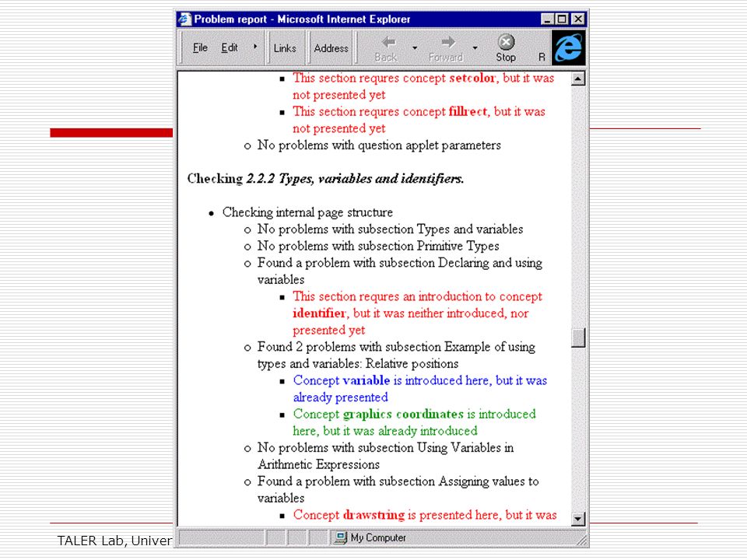Click the Back arrow toolbar icon
Image resolution: width=747 pixels, height=560 pixels.
(x=388, y=42)
